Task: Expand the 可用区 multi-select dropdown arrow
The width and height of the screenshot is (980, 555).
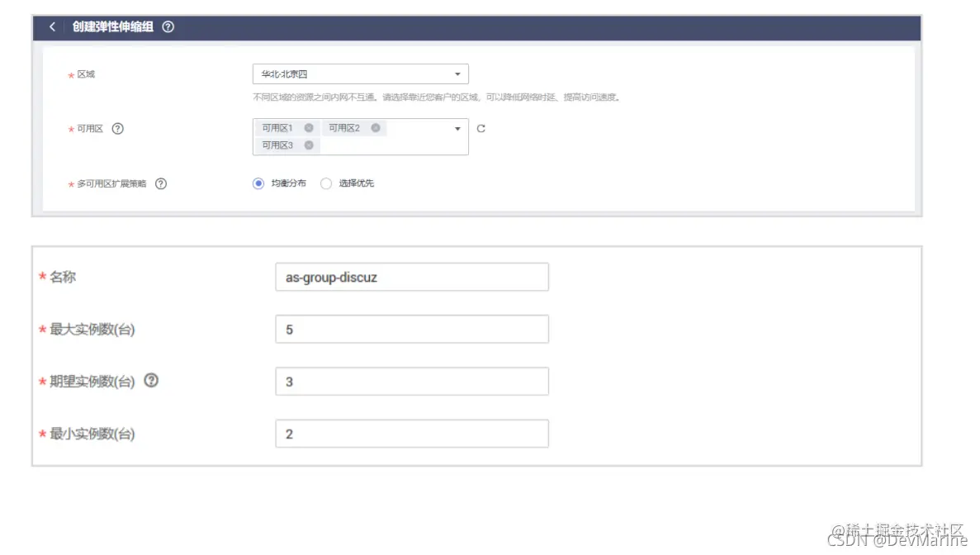Action: (x=457, y=129)
